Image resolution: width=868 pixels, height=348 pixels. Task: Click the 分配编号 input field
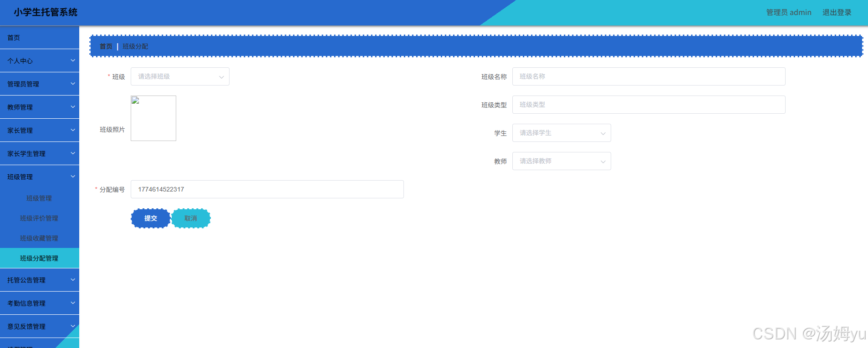[267, 189]
